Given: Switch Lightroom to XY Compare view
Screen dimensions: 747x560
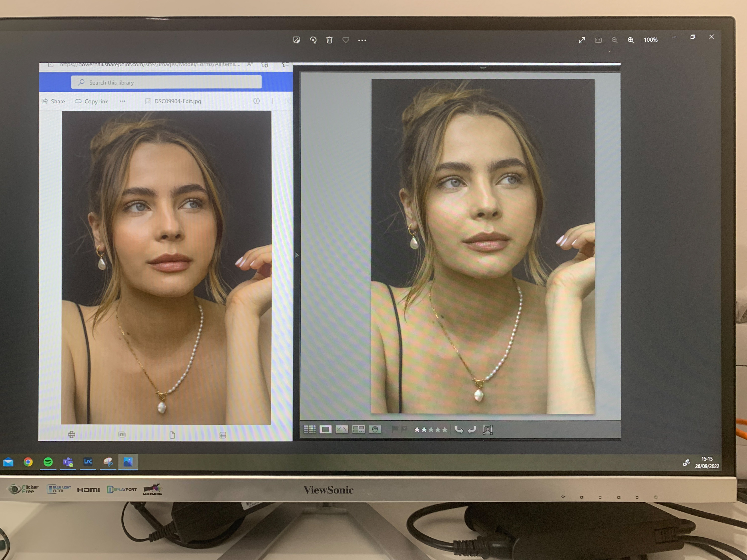Looking at the screenshot, I should [342, 429].
